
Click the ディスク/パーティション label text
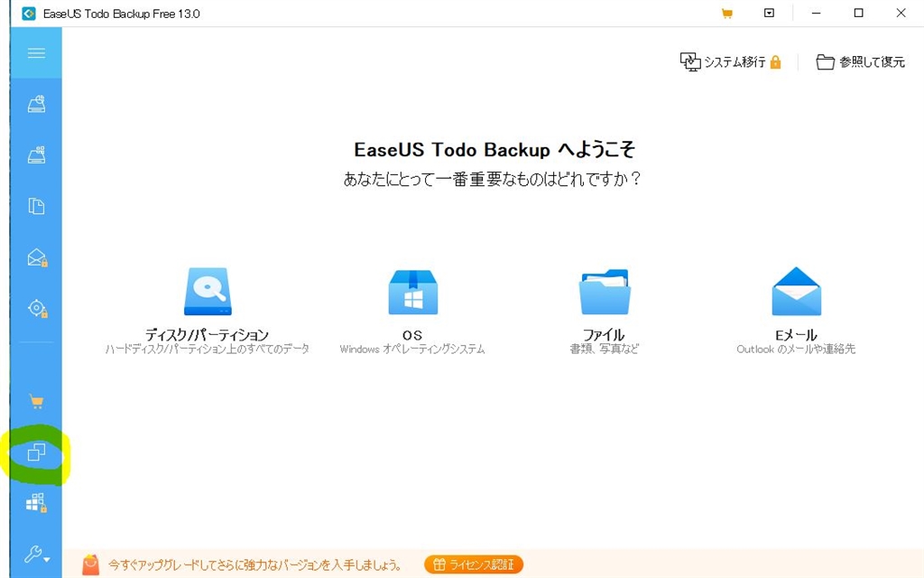(x=207, y=335)
